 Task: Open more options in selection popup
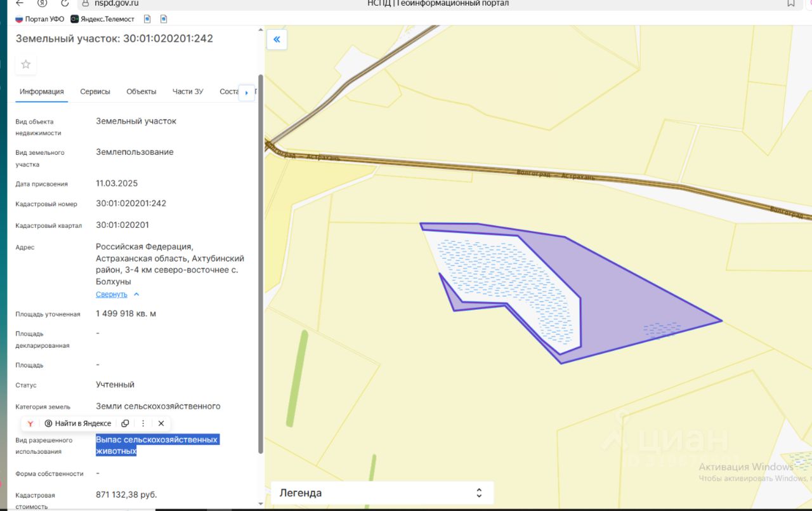click(143, 423)
